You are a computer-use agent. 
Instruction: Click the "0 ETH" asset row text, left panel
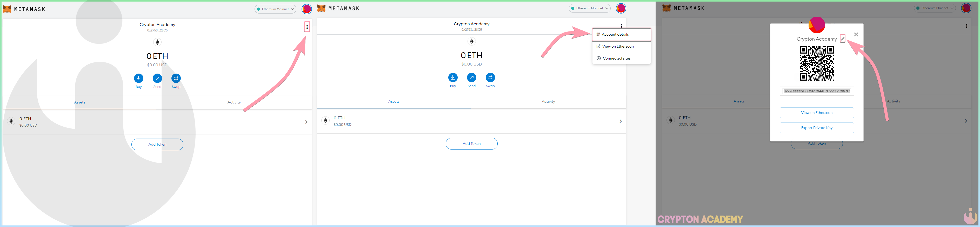coord(25,119)
